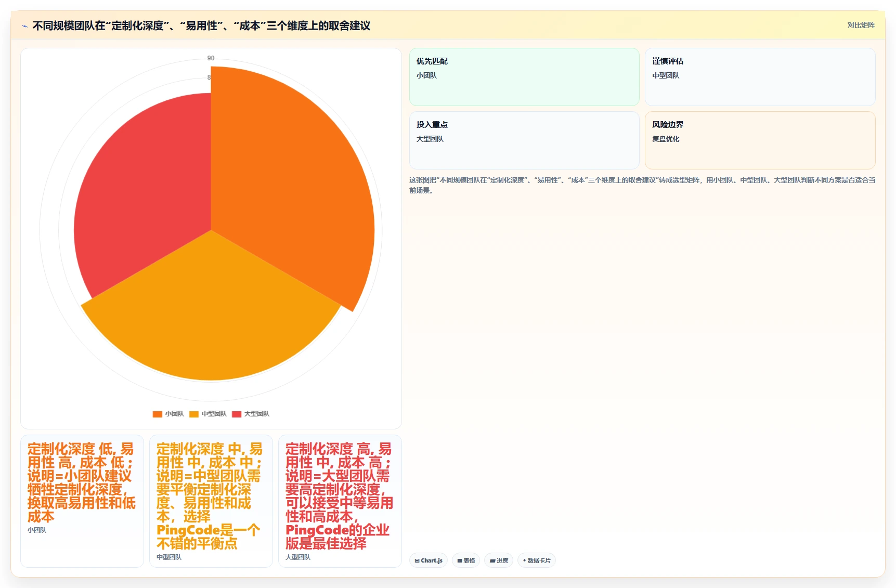
Task: Open the 风险边界 card heading
Action: click(x=668, y=124)
